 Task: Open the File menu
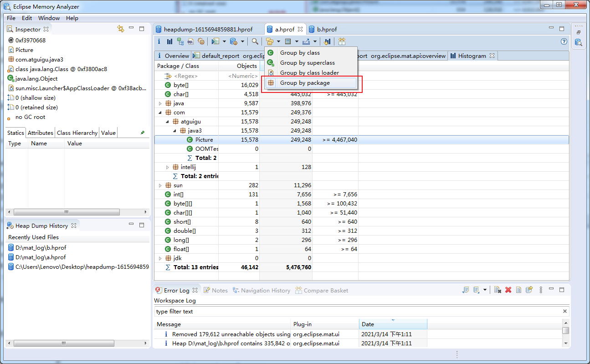pyautogui.click(x=11, y=18)
